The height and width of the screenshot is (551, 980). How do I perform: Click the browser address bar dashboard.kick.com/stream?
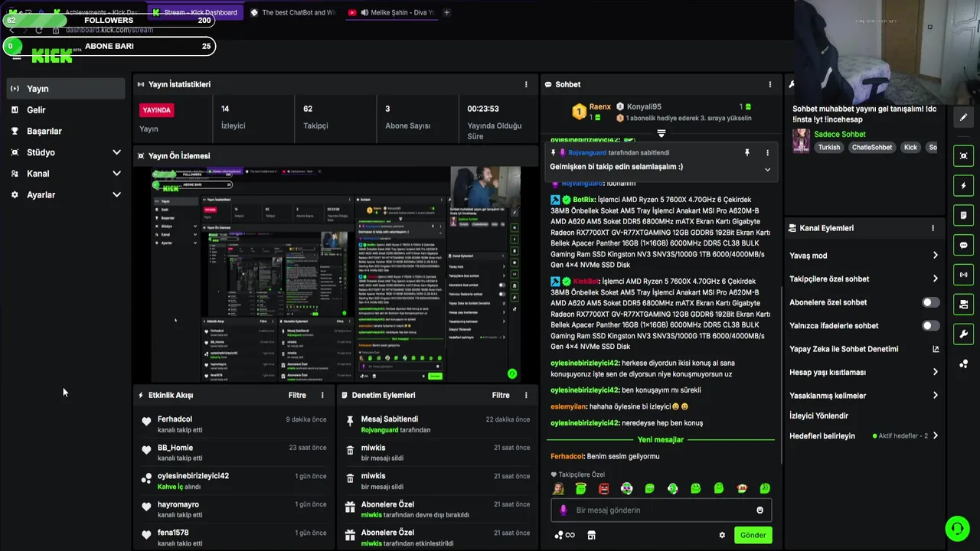[x=109, y=30]
